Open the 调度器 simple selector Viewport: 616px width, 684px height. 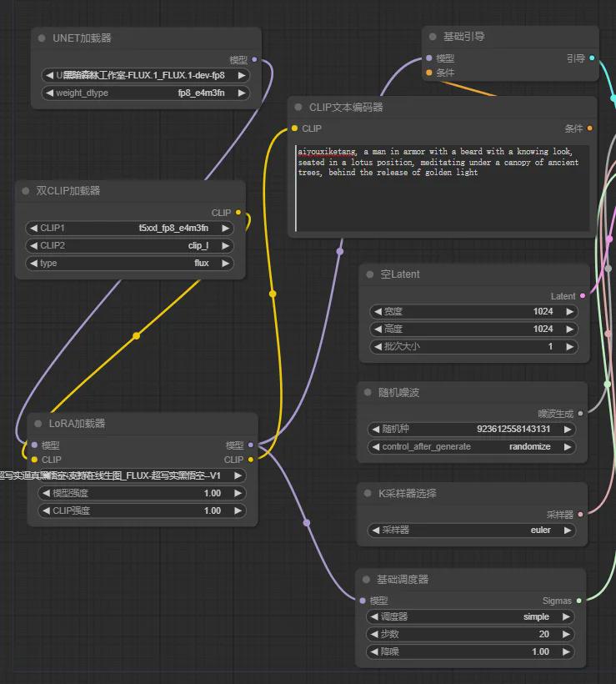pos(473,617)
